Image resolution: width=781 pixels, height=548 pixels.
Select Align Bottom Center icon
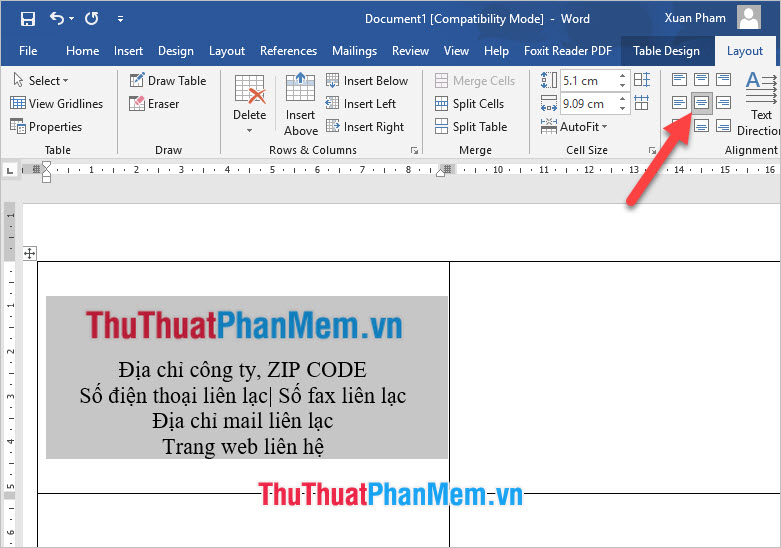pyautogui.click(x=701, y=126)
